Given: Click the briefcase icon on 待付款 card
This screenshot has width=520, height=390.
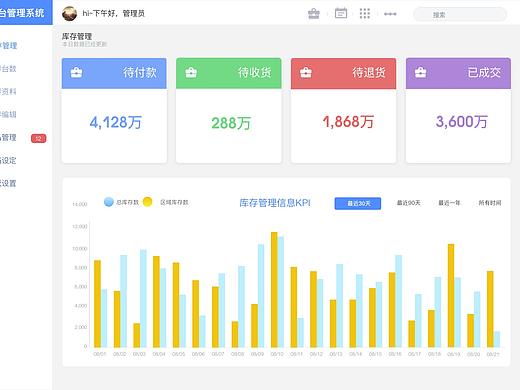Looking at the screenshot, I should point(76,72).
